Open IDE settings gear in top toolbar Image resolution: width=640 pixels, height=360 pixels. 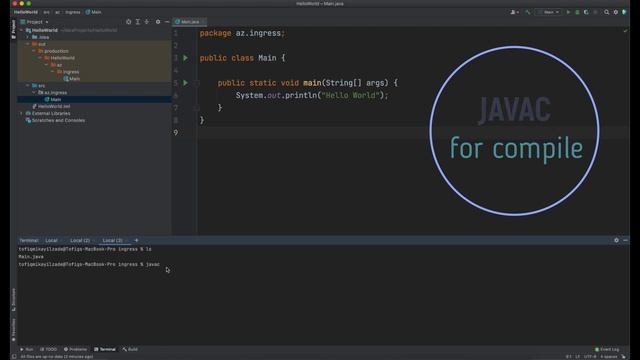[x=616, y=12]
